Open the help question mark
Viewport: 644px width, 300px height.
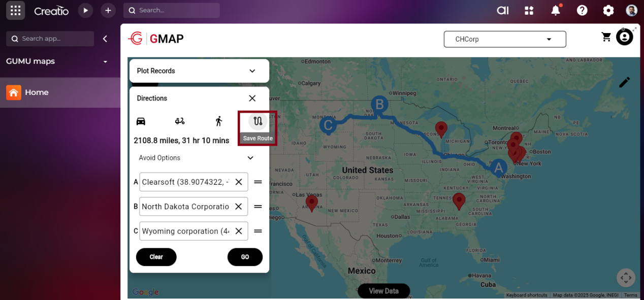(582, 10)
